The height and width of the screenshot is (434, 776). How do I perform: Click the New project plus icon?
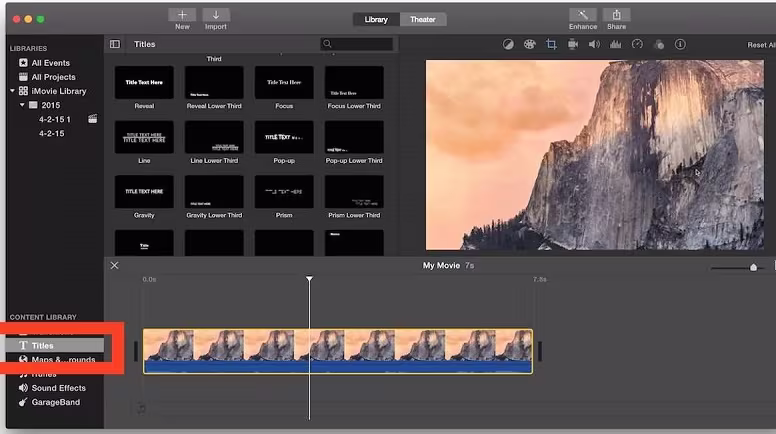[x=182, y=15]
